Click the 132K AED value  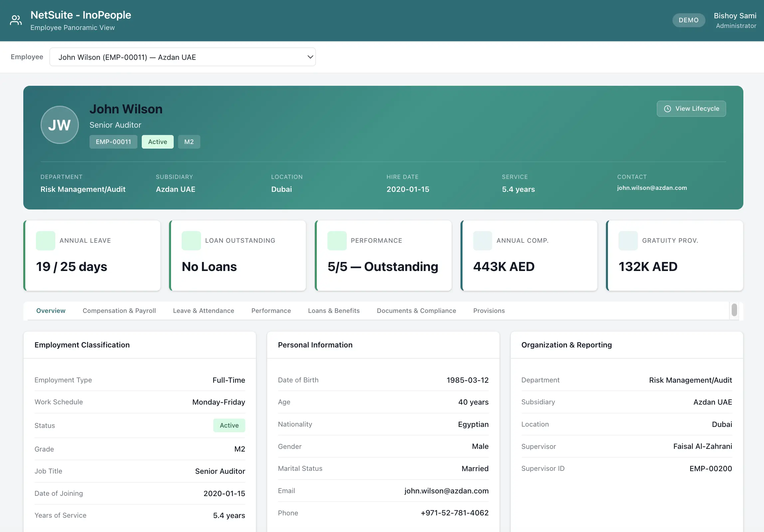(648, 267)
